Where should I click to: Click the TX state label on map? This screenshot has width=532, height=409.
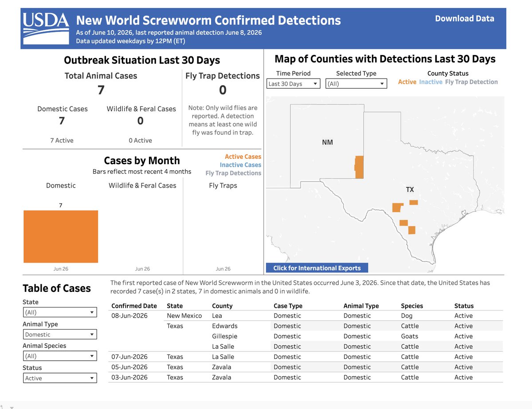(x=410, y=189)
